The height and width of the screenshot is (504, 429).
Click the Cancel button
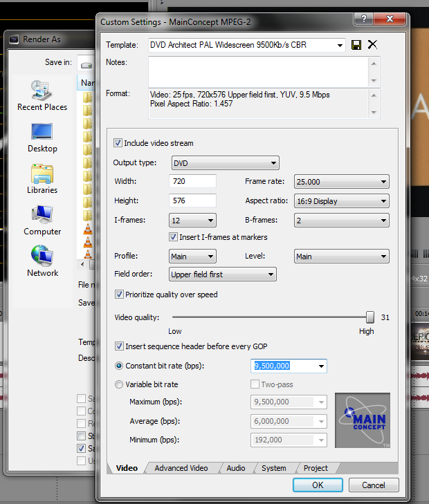pos(374,485)
